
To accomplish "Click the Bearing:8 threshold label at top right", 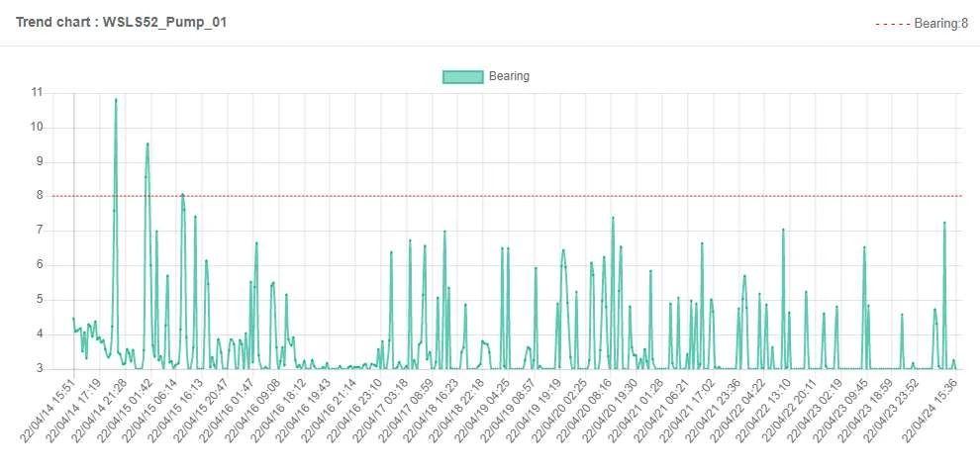I will pos(940,25).
